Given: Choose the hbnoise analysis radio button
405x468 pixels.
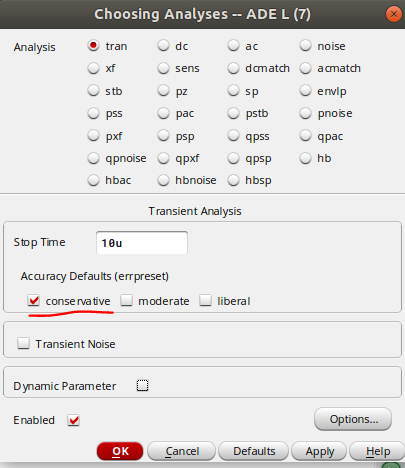Looking at the screenshot, I should [163, 180].
